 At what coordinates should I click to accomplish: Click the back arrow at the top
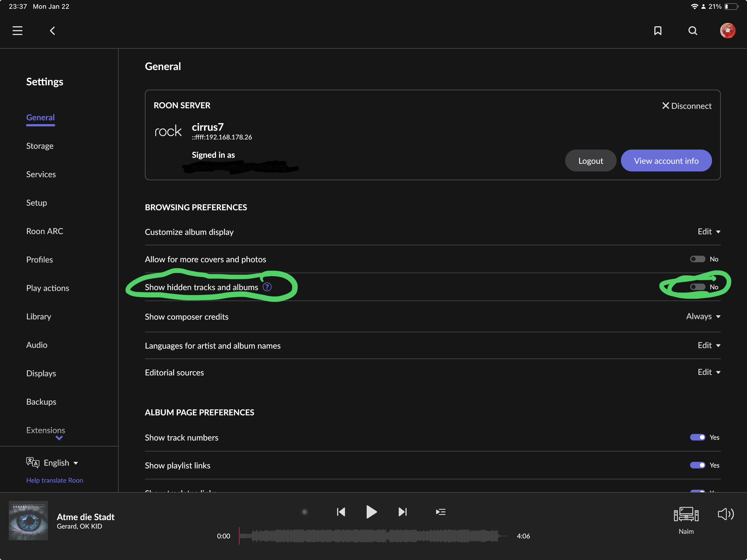point(52,30)
